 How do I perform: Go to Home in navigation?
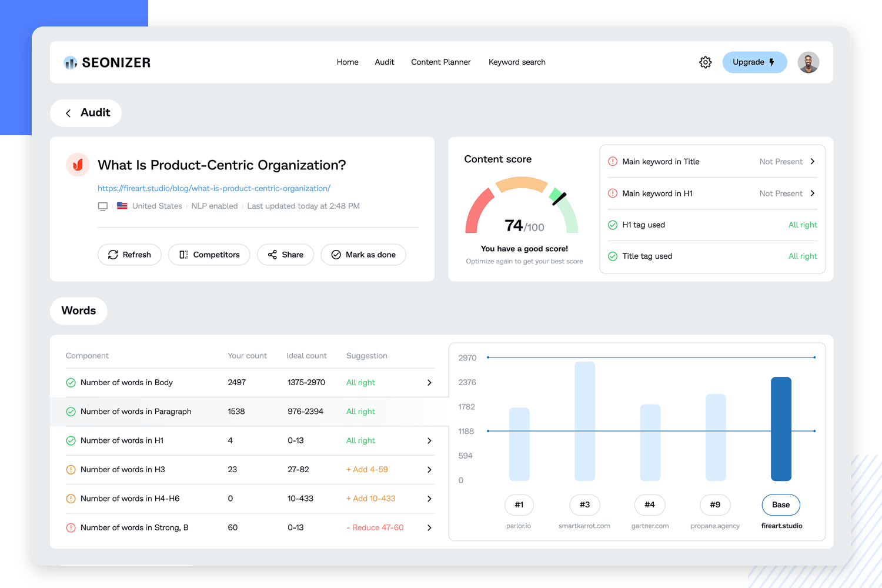coord(348,62)
